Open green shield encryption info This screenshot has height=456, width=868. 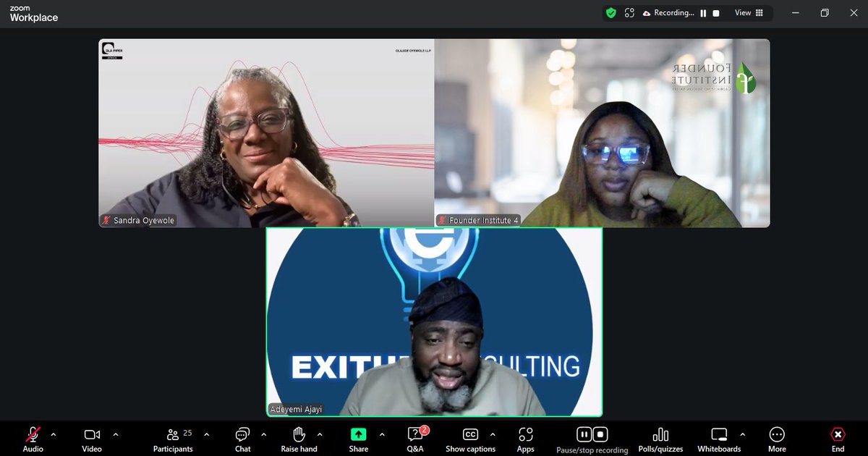pos(611,13)
